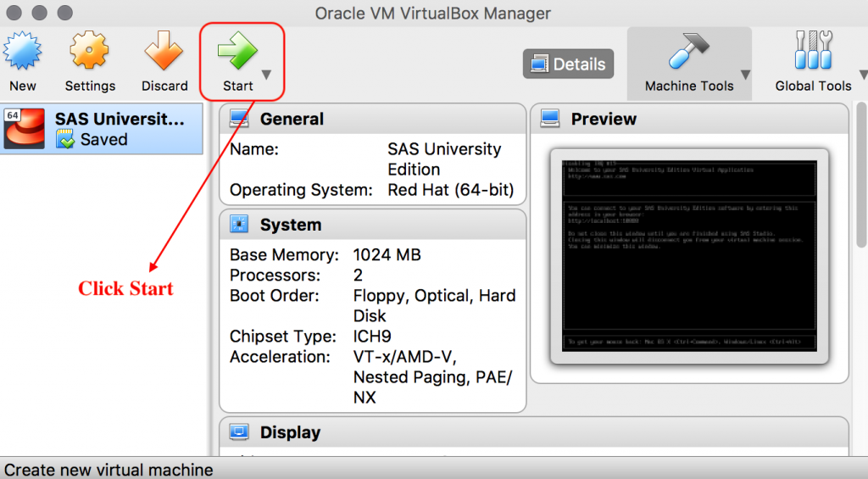Click the vertical scrollbar on right
The image size is (868, 479).
861,175
